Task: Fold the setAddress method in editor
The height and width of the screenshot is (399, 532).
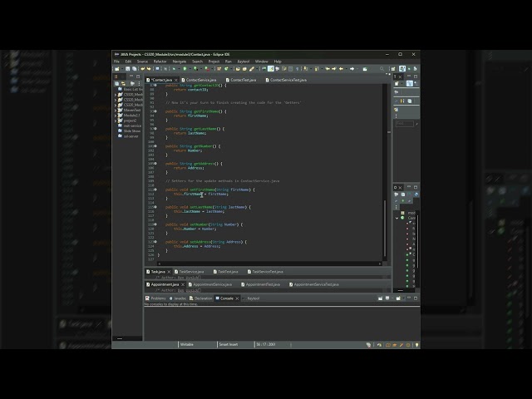Action: (155, 242)
